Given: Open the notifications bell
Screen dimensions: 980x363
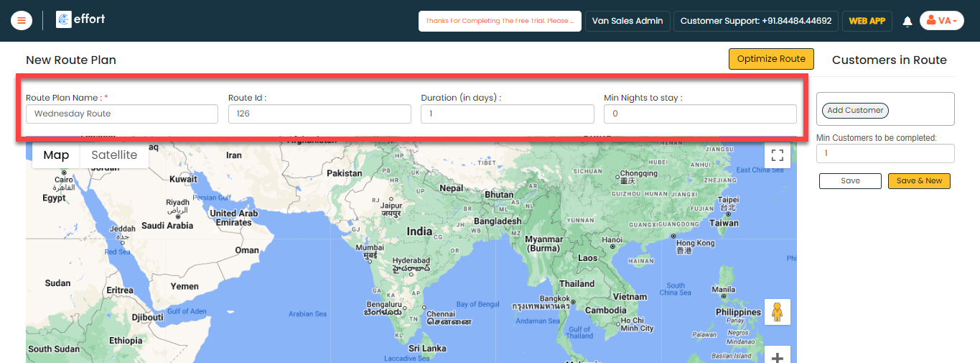Looking at the screenshot, I should point(907,22).
